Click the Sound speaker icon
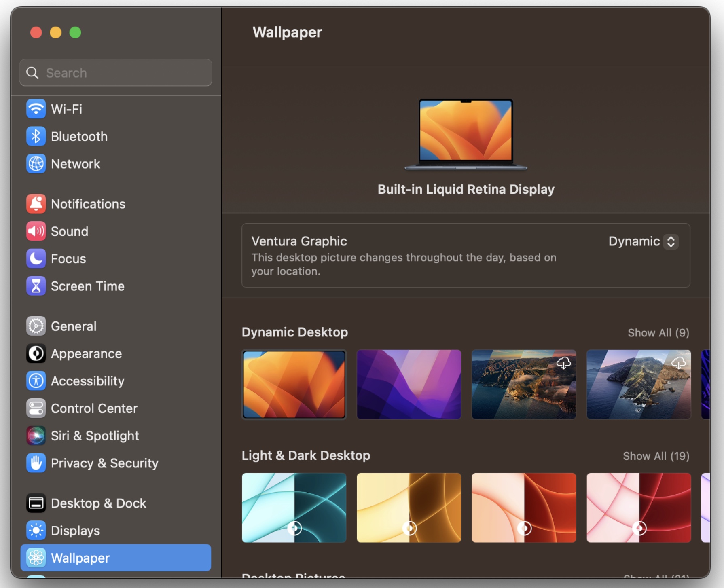Screen dimensions: 724x588 36,231
